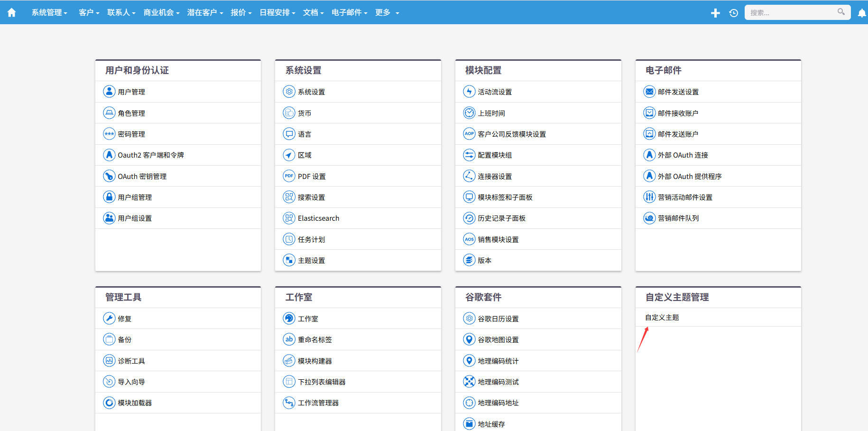Open Oauth2 客户端和令牌 link
868x431 pixels.
click(151, 155)
